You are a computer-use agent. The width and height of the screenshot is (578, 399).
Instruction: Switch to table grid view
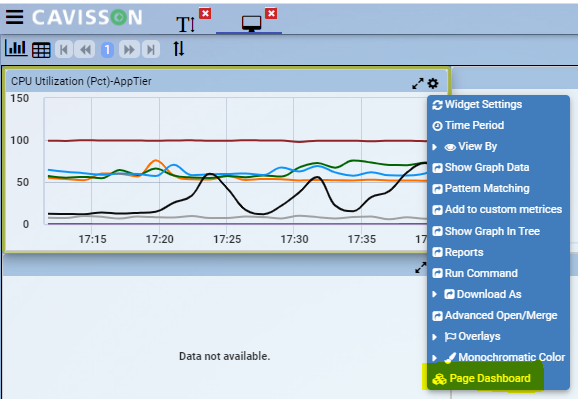41,50
